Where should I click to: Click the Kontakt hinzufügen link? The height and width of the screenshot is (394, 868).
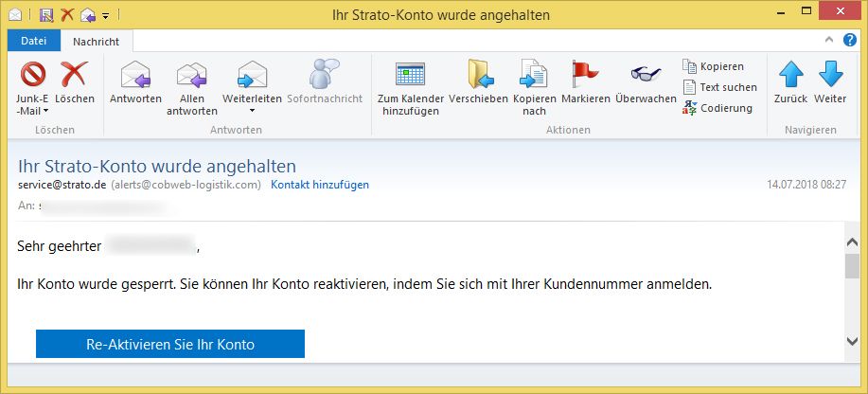click(319, 185)
